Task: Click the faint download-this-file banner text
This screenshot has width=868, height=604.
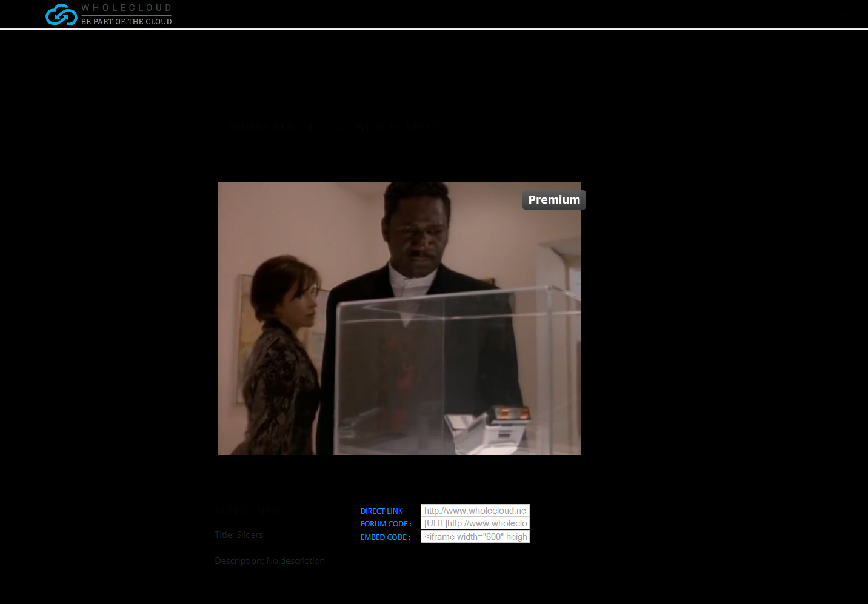Action: coord(339,127)
